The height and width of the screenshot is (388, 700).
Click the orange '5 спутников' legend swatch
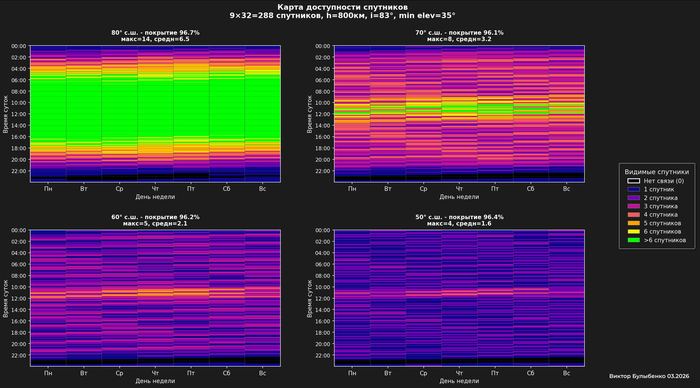[x=633, y=223]
